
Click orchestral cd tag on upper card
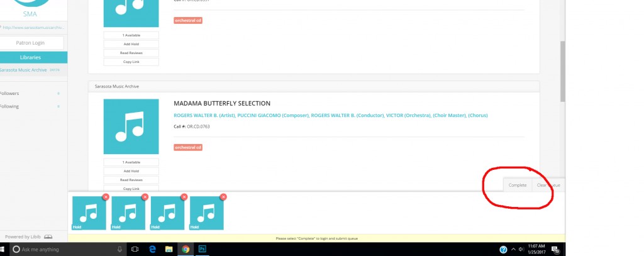[187, 21]
